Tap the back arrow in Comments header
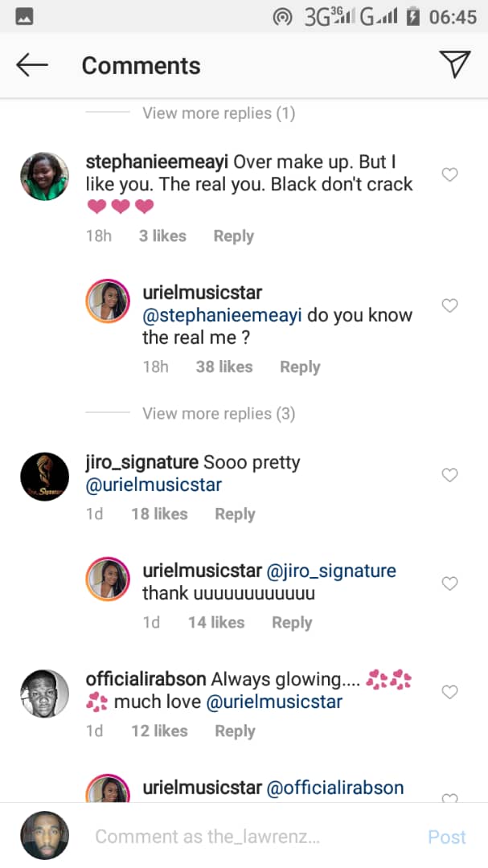 pyautogui.click(x=32, y=65)
